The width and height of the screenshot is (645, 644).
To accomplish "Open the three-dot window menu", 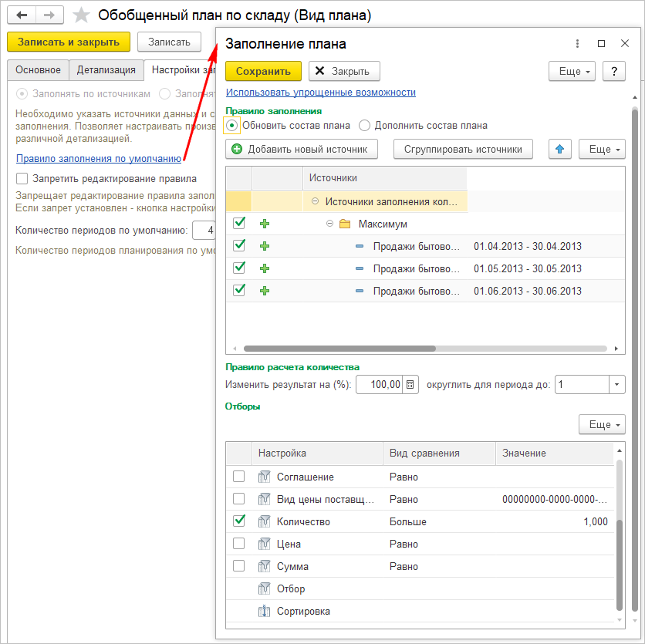I will 577,44.
